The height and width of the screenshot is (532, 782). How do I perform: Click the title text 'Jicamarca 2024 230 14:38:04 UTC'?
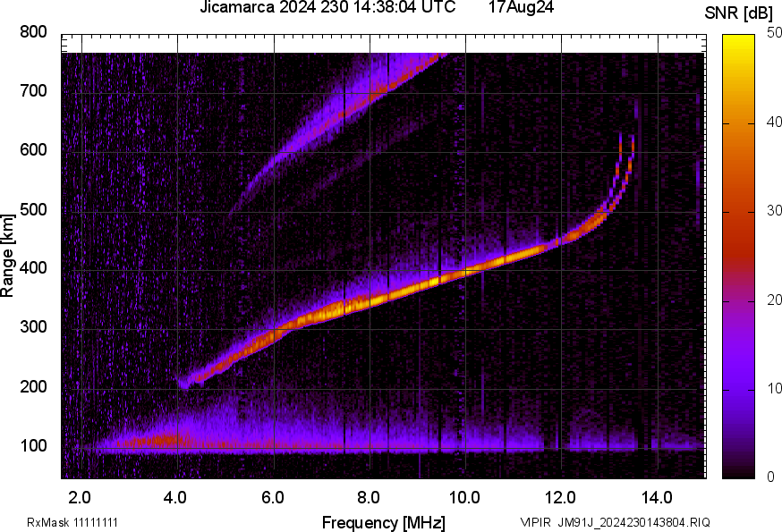[327, 7]
